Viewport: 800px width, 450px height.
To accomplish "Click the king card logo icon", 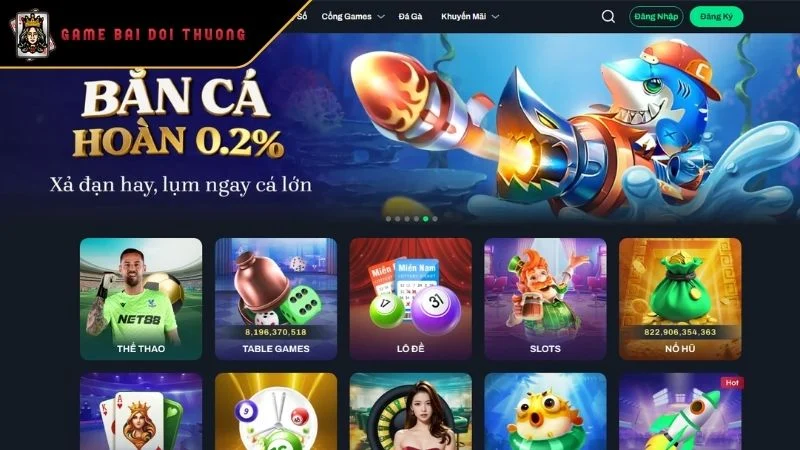I will tap(33, 35).
